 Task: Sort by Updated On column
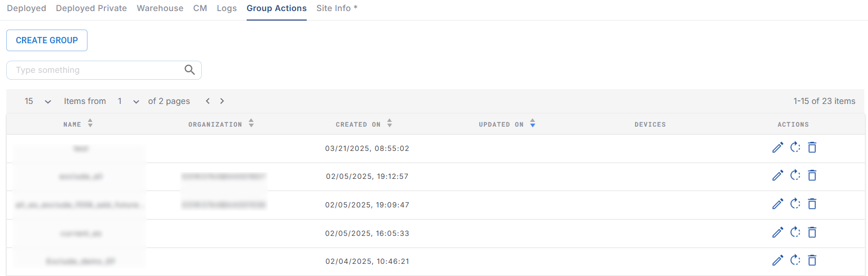pos(532,123)
